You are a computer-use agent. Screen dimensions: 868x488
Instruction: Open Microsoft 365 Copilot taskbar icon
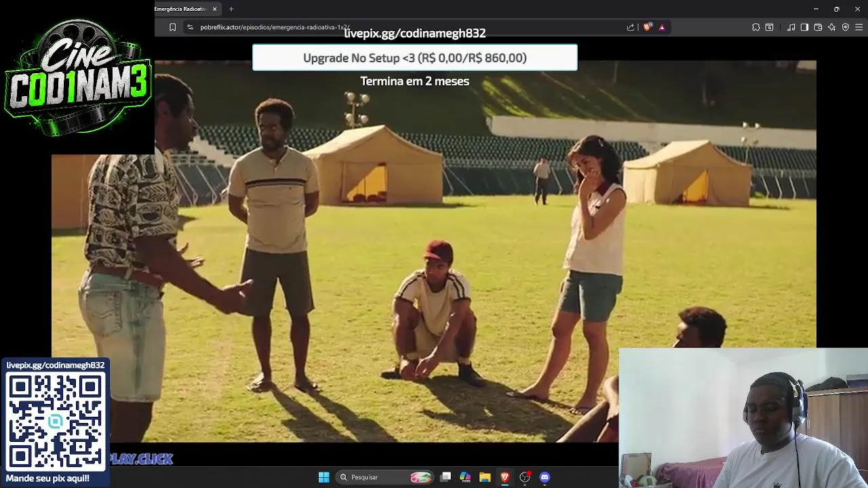pyautogui.click(x=465, y=477)
